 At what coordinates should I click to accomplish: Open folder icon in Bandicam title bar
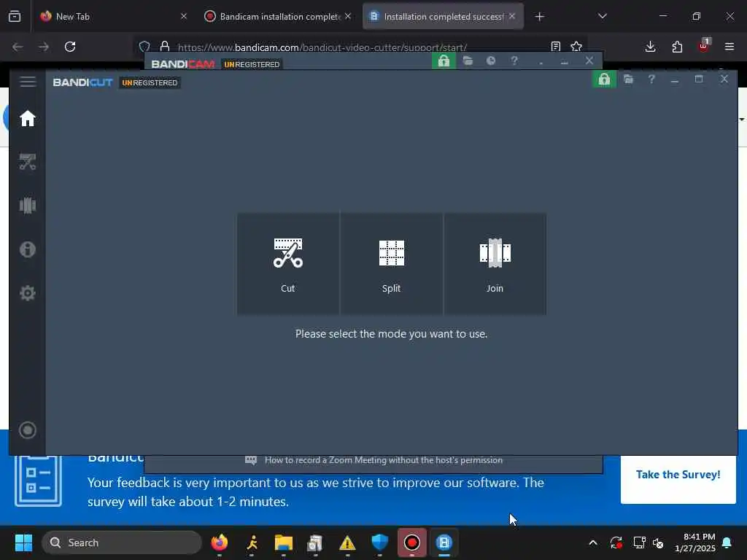pos(468,61)
